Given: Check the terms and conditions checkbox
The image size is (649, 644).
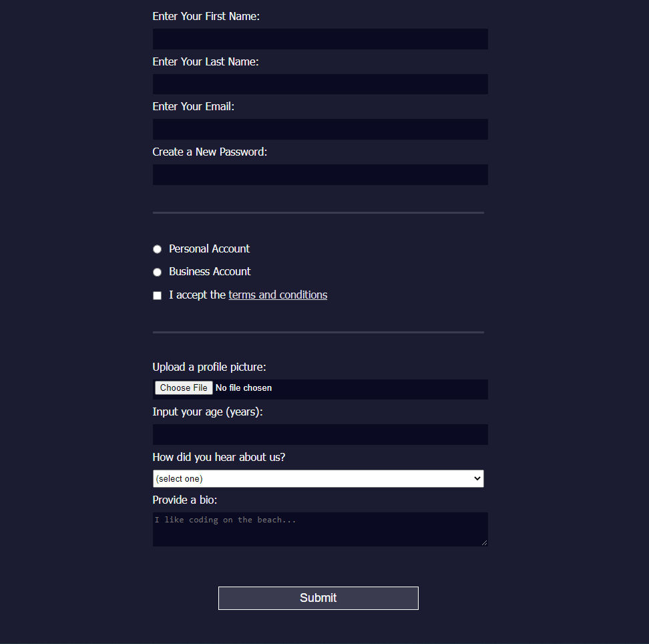Looking at the screenshot, I should click(157, 295).
